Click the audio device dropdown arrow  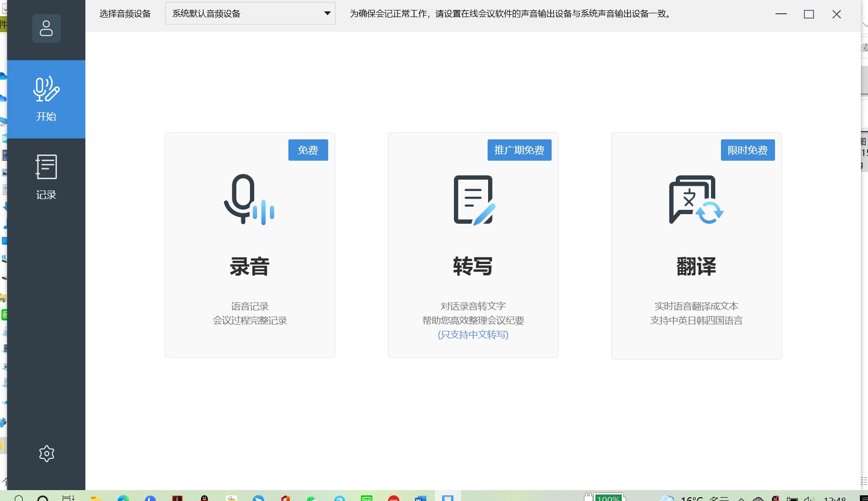click(x=327, y=13)
